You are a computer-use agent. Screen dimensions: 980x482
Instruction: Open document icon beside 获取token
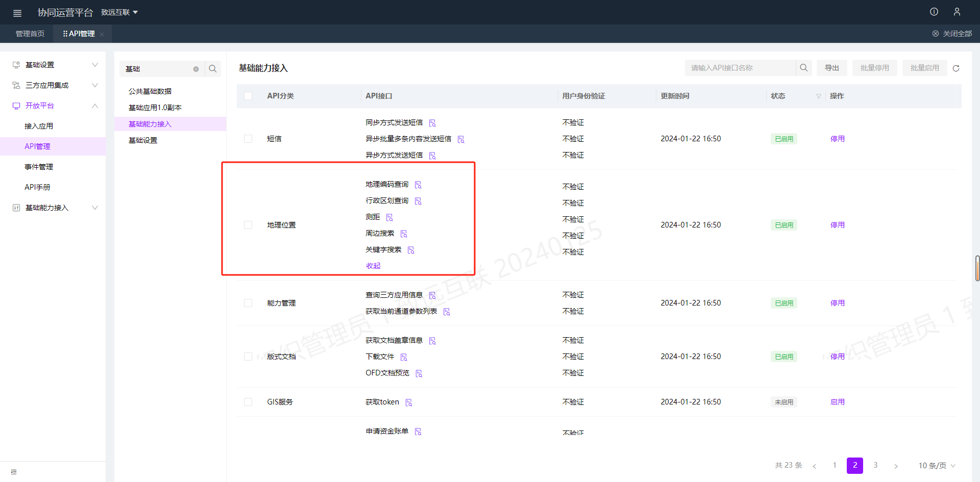[409, 402]
